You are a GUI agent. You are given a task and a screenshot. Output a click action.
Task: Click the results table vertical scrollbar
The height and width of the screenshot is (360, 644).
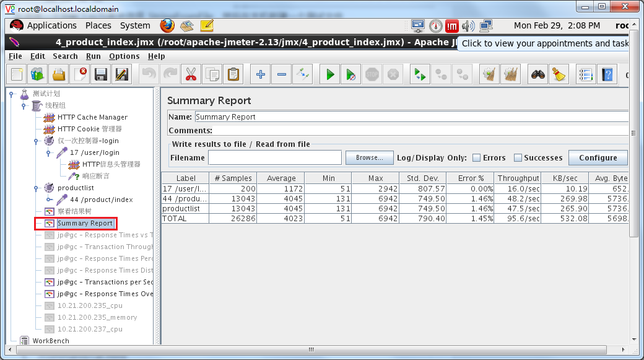633,133
